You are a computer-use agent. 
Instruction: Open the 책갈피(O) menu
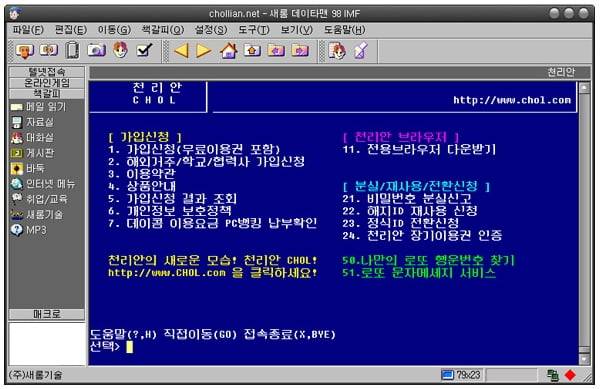click(163, 29)
